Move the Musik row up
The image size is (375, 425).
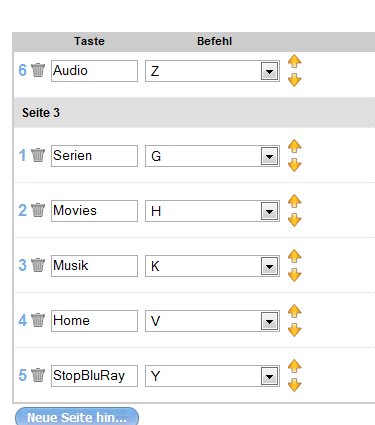tap(295, 256)
